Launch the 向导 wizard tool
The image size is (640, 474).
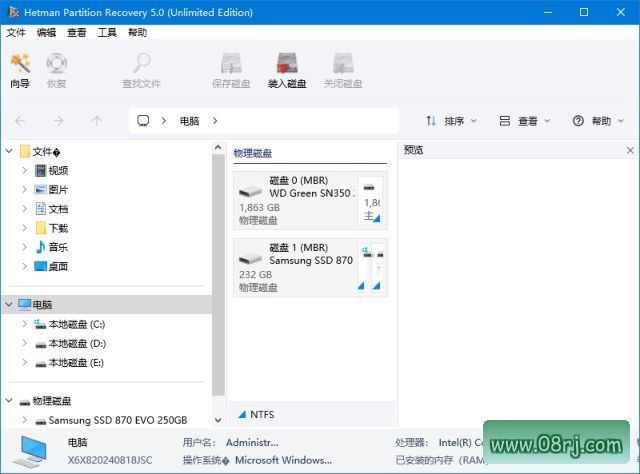[20, 70]
